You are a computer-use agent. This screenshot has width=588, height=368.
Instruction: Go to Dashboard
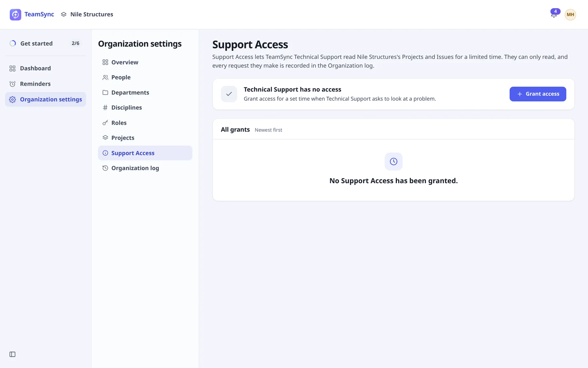pyautogui.click(x=45, y=68)
